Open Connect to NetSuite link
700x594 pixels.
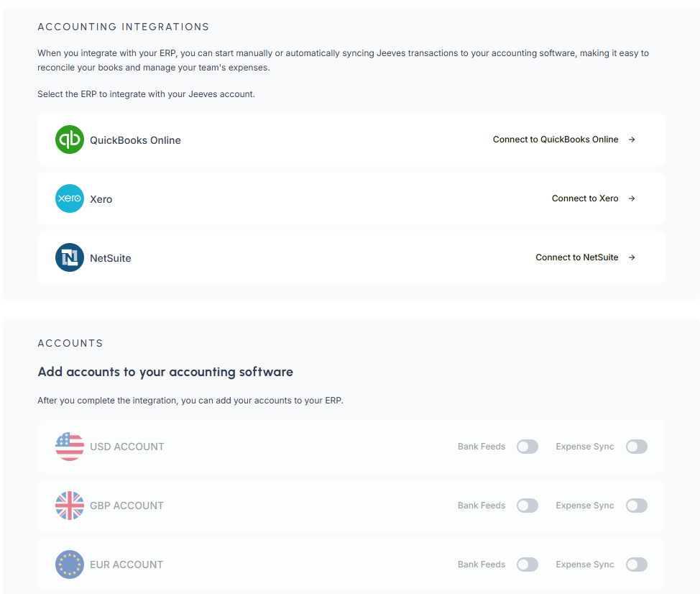coord(578,257)
